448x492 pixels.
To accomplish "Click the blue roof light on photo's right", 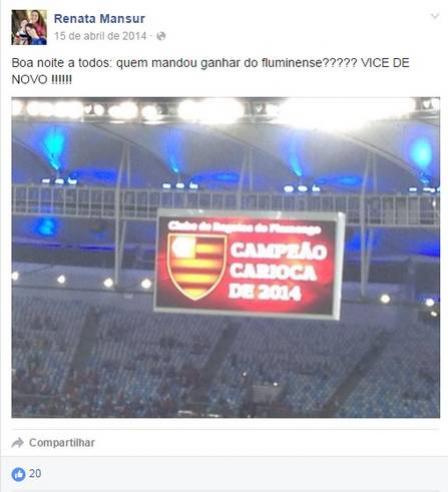I will [421, 153].
